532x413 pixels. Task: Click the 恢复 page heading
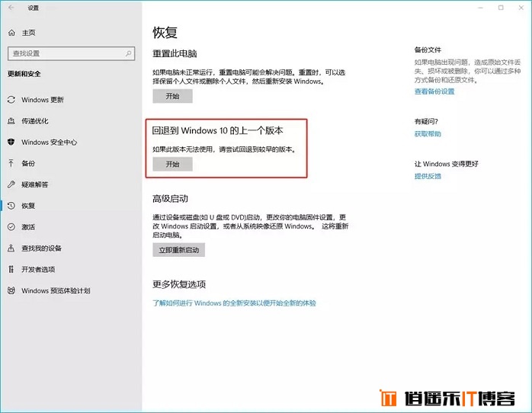[x=165, y=33]
